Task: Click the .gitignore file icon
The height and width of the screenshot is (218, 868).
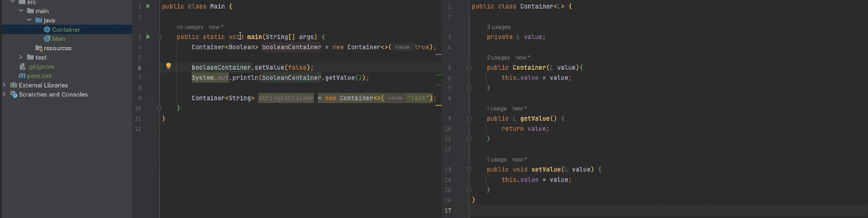Action: click(x=22, y=67)
